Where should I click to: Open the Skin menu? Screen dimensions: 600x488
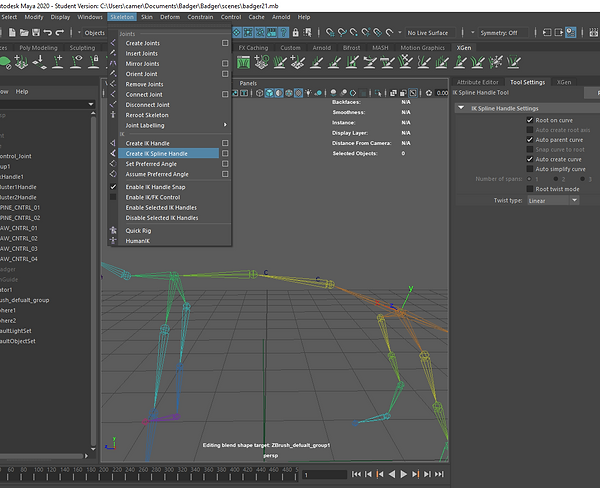[147, 17]
